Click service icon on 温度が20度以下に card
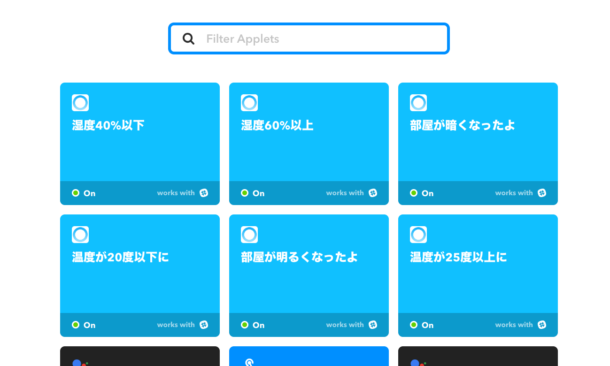 [81, 235]
